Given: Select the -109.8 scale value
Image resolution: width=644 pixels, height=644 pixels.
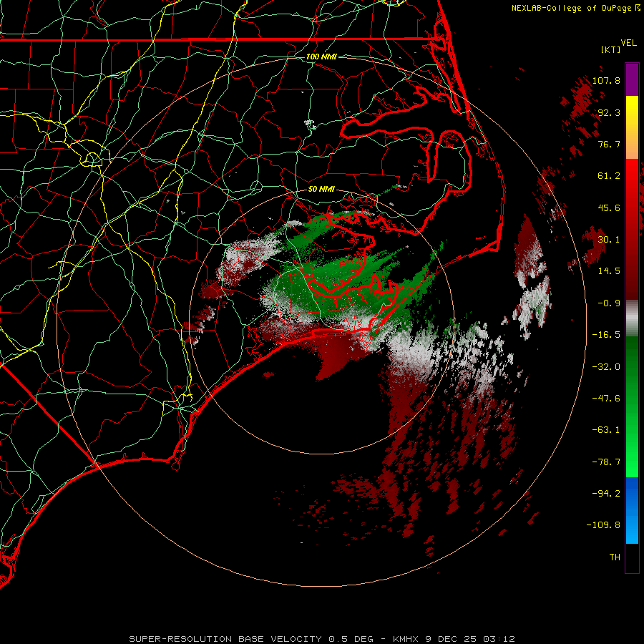Looking at the screenshot, I should pyautogui.click(x=603, y=525).
